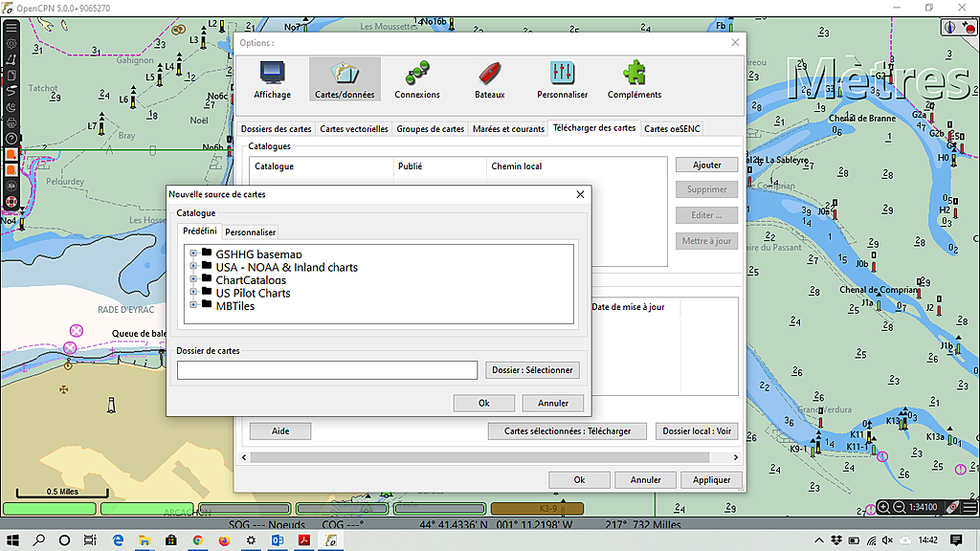980x551 pixels.
Task: Select the Télécharger des cartes tab
Action: 594,127
